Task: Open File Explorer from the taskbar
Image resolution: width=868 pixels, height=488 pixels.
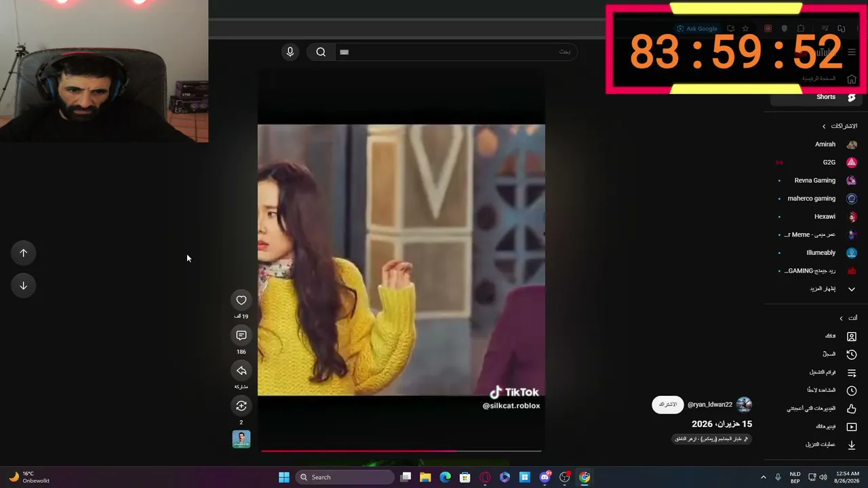Action: (x=425, y=477)
